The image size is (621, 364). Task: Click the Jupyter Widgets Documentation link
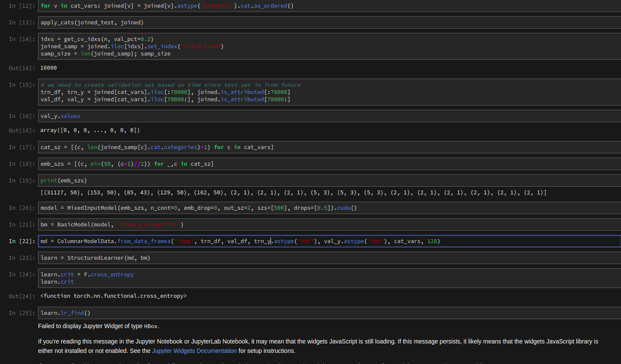click(x=194, y=351)
